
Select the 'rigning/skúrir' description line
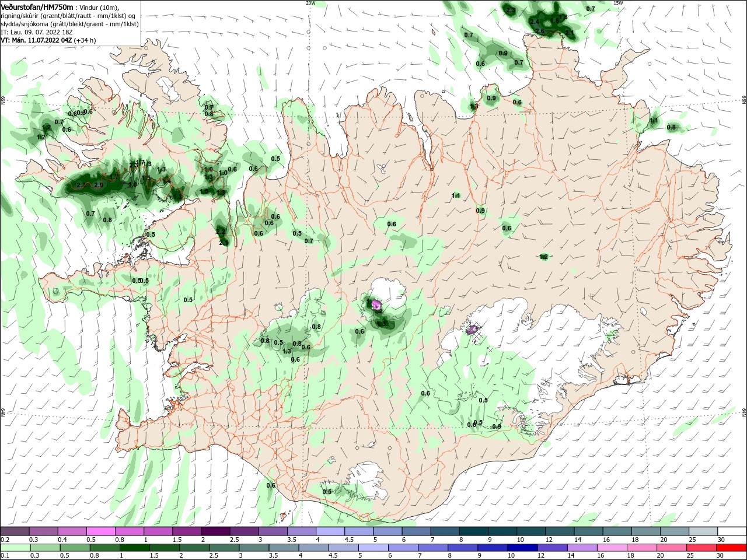coord(68,16)
